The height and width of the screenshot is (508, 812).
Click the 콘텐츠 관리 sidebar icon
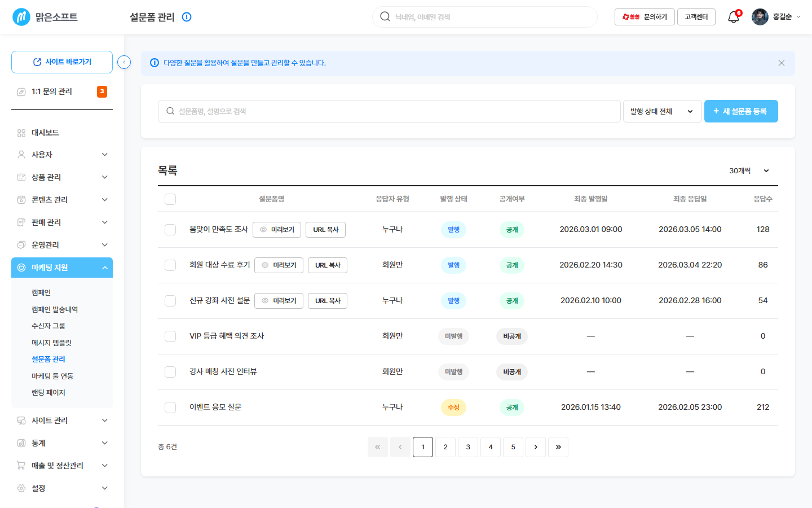click(x=21, y=200)
